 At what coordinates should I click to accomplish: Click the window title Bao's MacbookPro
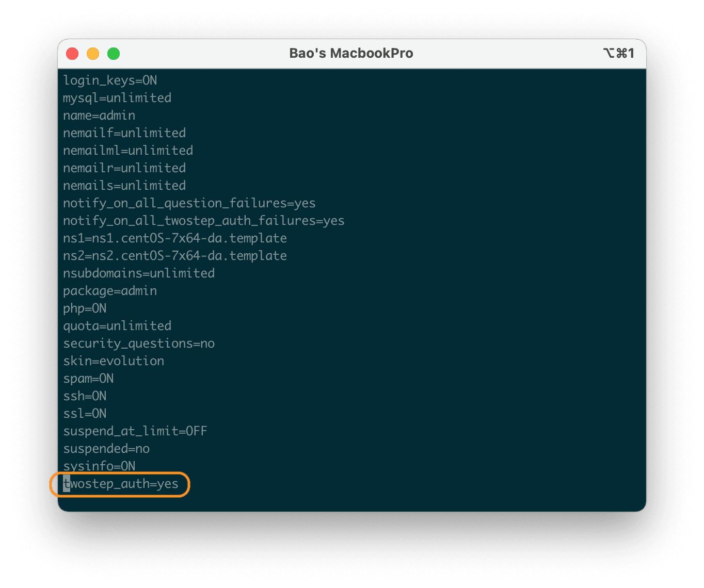pyautogui.click(x=351, y=53)
